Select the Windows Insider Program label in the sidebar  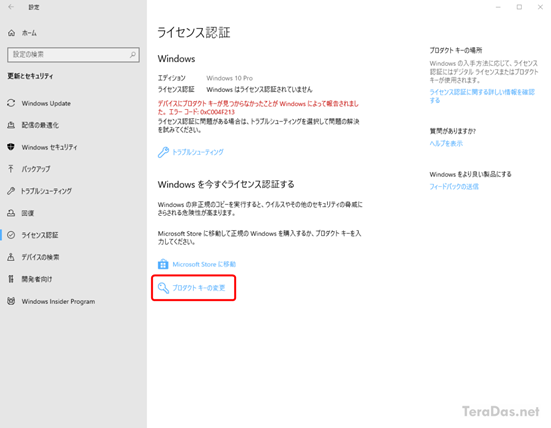click(58, 301)
